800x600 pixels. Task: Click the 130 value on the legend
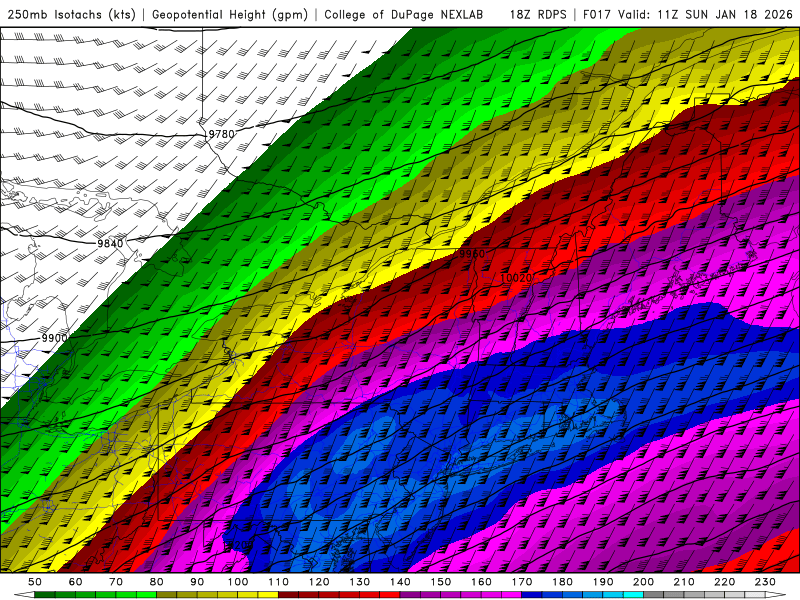(x=360, y=582)
